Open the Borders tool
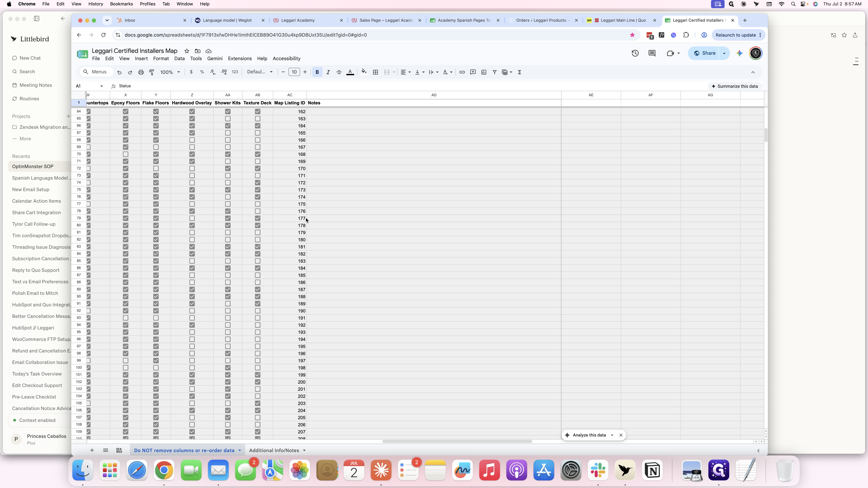Image resolution: width=868 pixels, height=488 pixels. 375,72
